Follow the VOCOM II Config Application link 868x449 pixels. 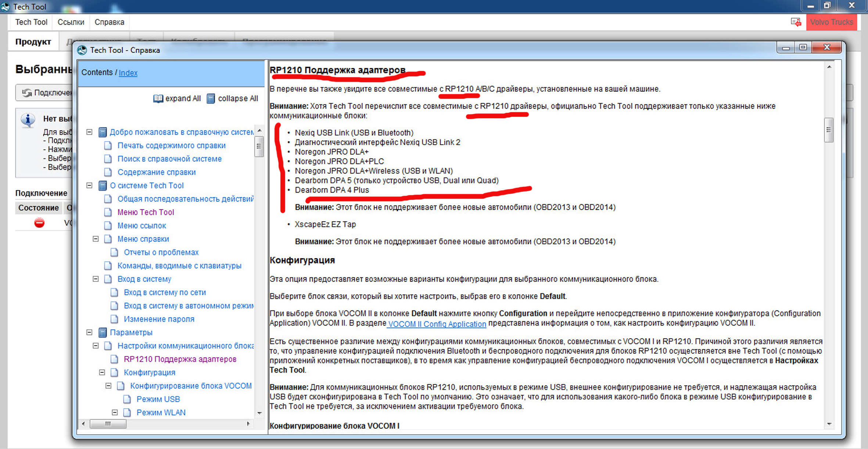(x=437, y=324)
